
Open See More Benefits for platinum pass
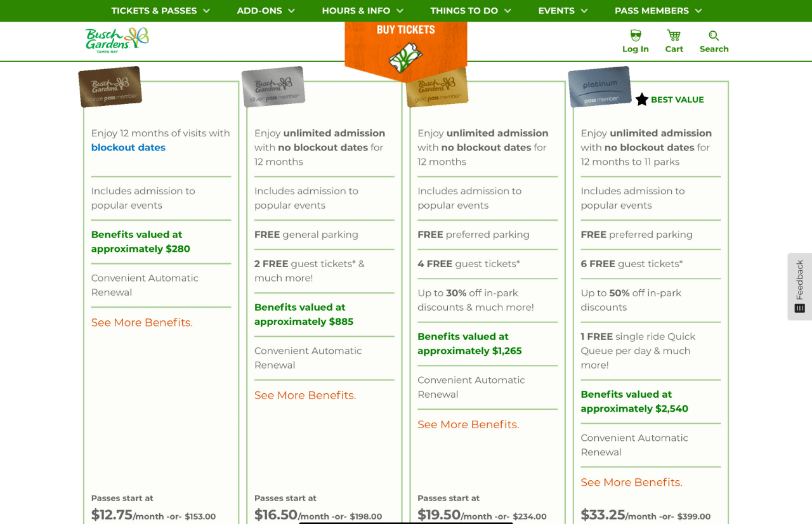632,482
